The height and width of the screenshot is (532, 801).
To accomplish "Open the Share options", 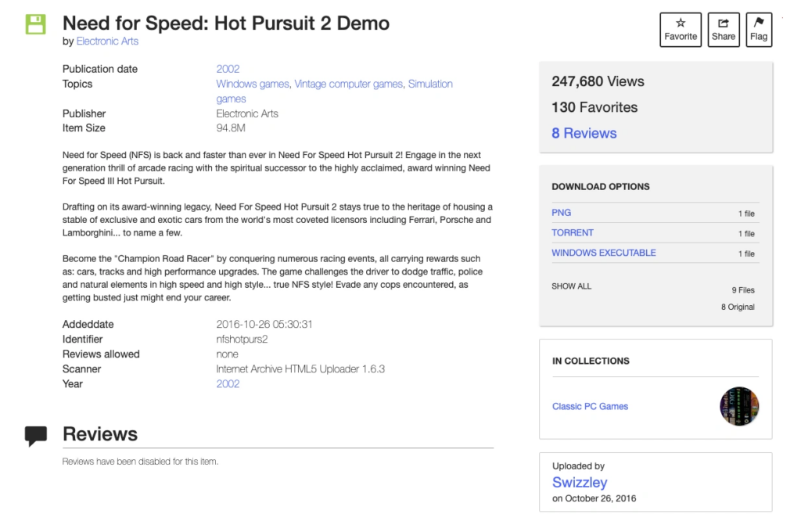I will pos(724,30).
